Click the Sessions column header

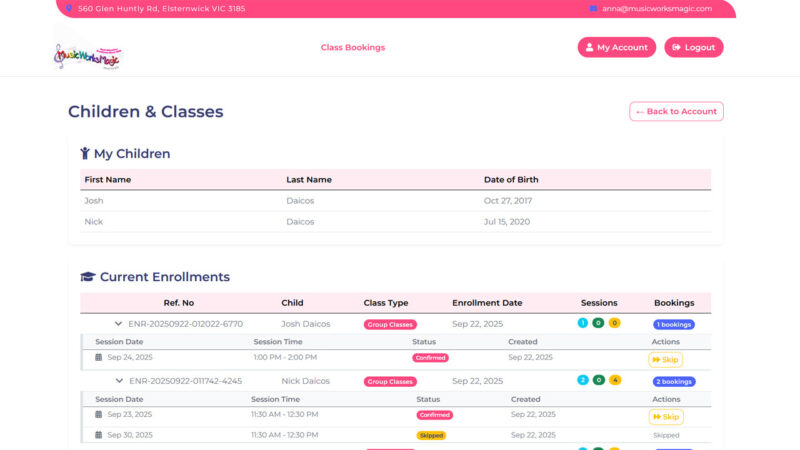(x=599, y=303)
